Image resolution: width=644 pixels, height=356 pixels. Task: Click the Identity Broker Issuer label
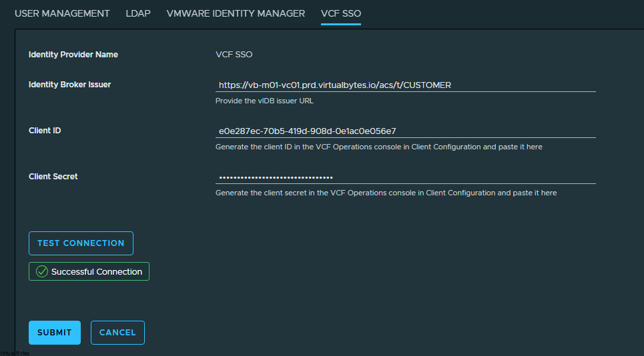(x=70, y=85)
